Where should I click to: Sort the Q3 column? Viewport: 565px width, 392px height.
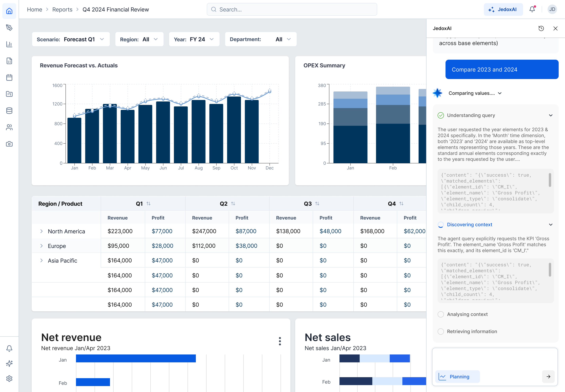coord(317,204)
